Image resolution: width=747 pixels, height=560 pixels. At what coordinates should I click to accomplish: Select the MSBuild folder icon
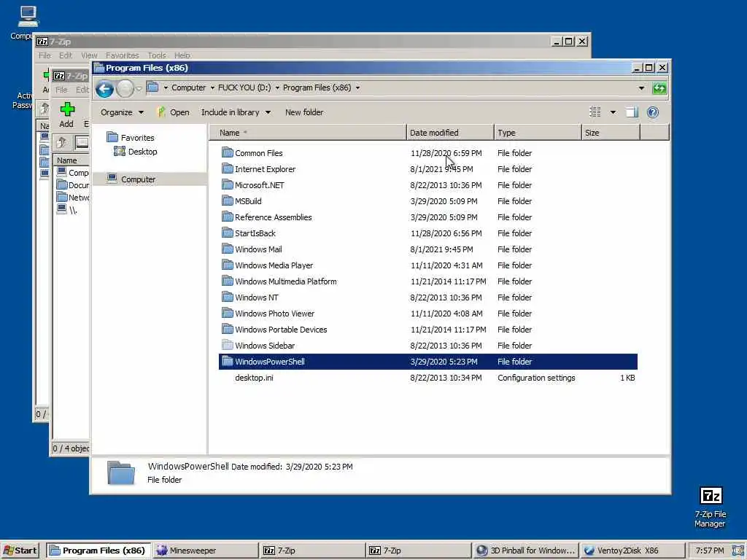228,201
